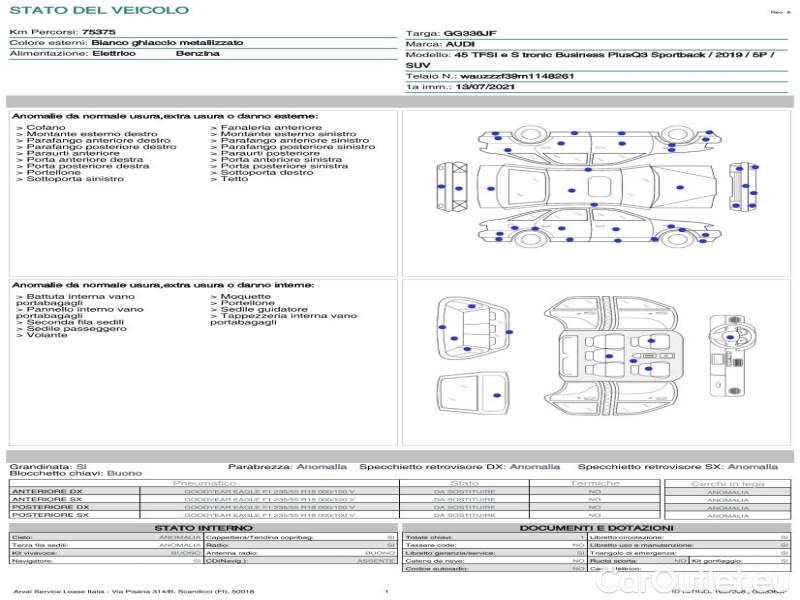The image size is (800, 600).
Task: Select the 'Cofano' exterior anomaly entry
Action: [46, 128]
